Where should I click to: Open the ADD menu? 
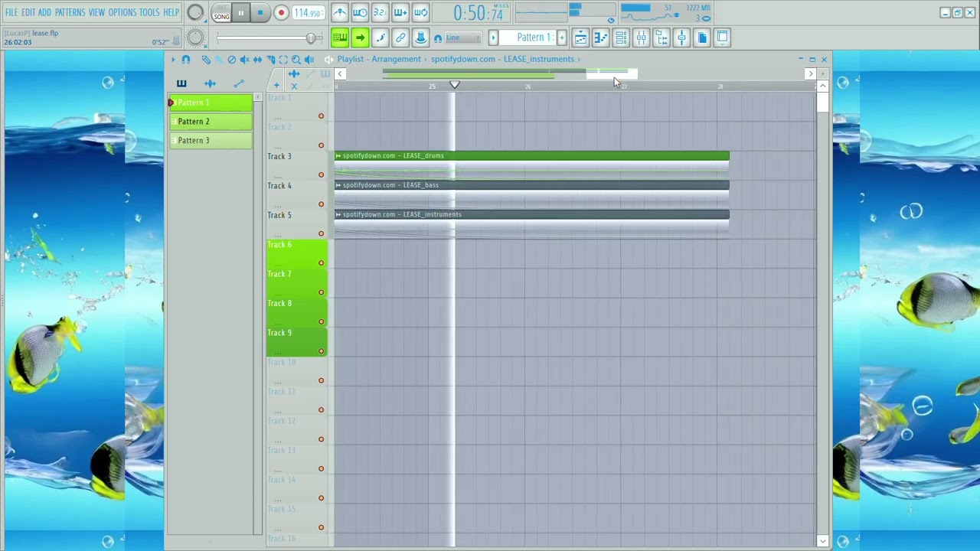[x=44, y=12]
